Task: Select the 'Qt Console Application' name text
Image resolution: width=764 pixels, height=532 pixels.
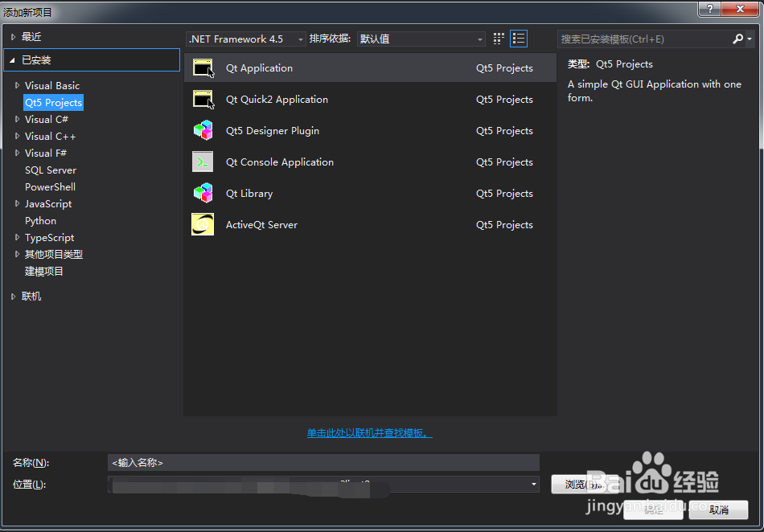Action: coord(280,162)
